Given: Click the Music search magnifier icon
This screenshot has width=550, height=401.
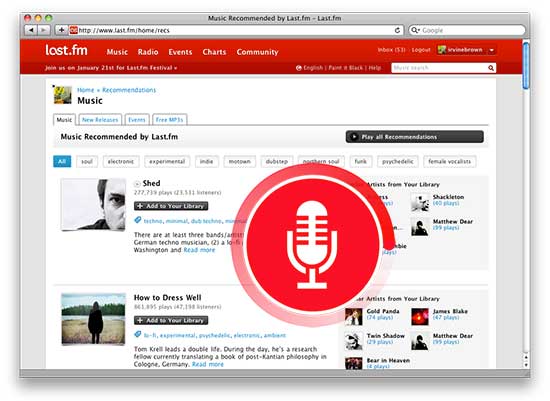Looking at the screenshot, I should 491,68.
